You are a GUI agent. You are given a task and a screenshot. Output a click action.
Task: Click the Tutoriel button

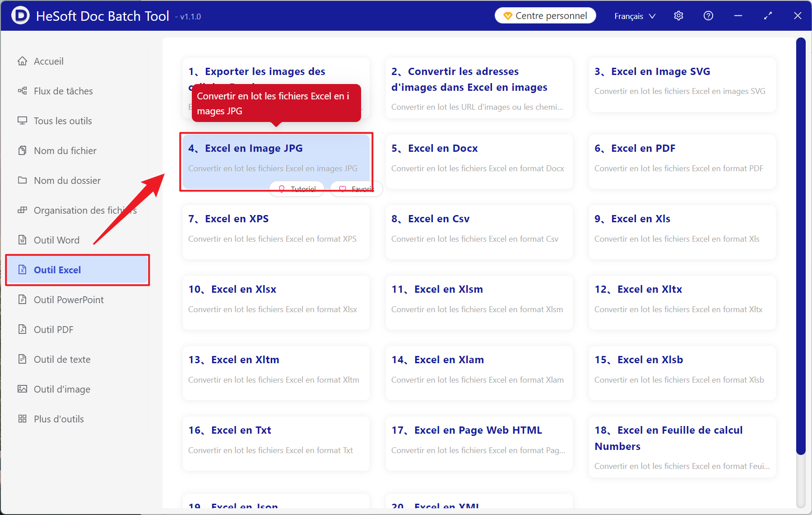pyautogui.click(x=297, y=189)
